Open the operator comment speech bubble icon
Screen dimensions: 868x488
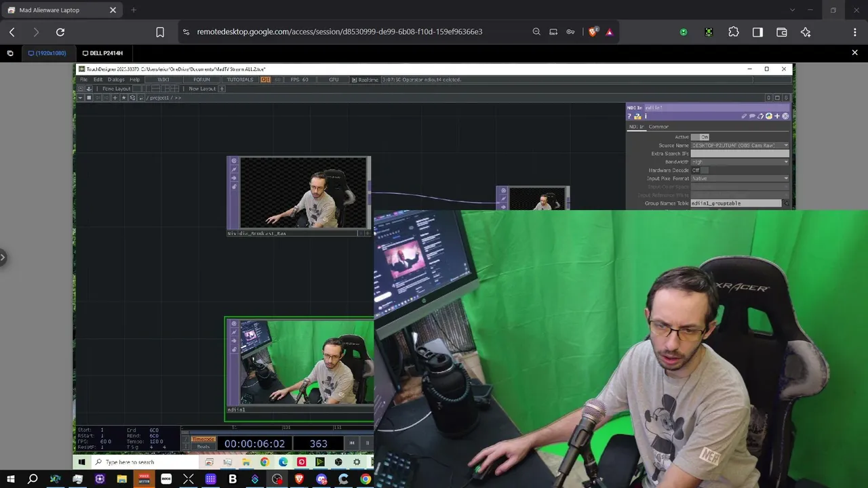(753, 117)
